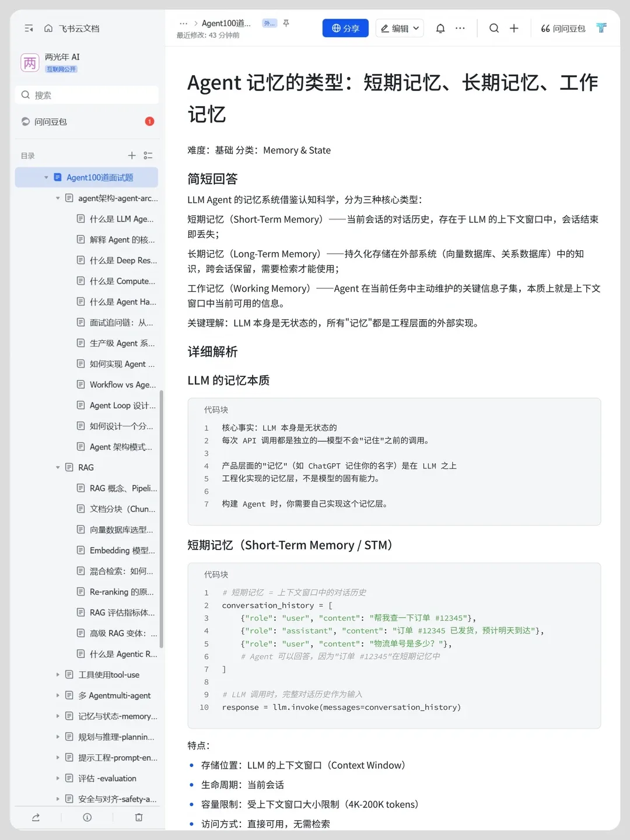Click the sidebar 搜索 field
The height and width of the screenshot is (840, 630).
(86, 95)
